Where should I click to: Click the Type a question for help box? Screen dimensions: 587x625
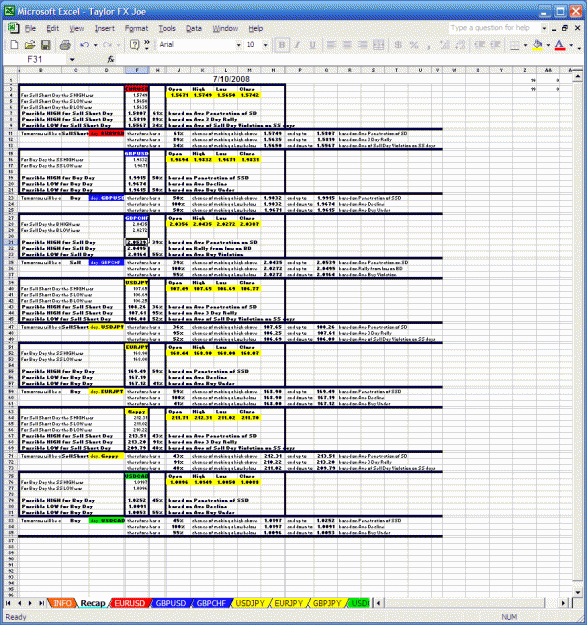click(493, 28)
